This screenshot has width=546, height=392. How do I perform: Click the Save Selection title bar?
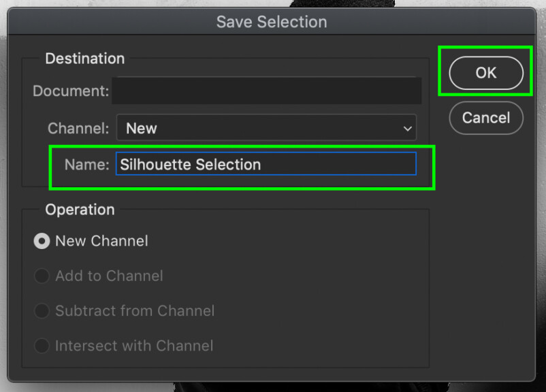[x=272, y=22]
